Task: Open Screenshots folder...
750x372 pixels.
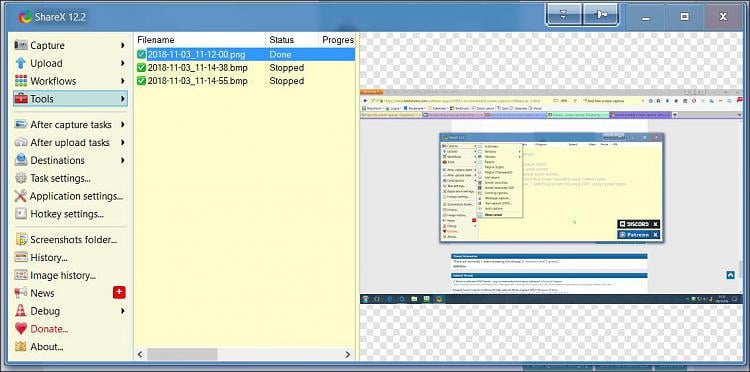Action: click(x=70, y=240)
